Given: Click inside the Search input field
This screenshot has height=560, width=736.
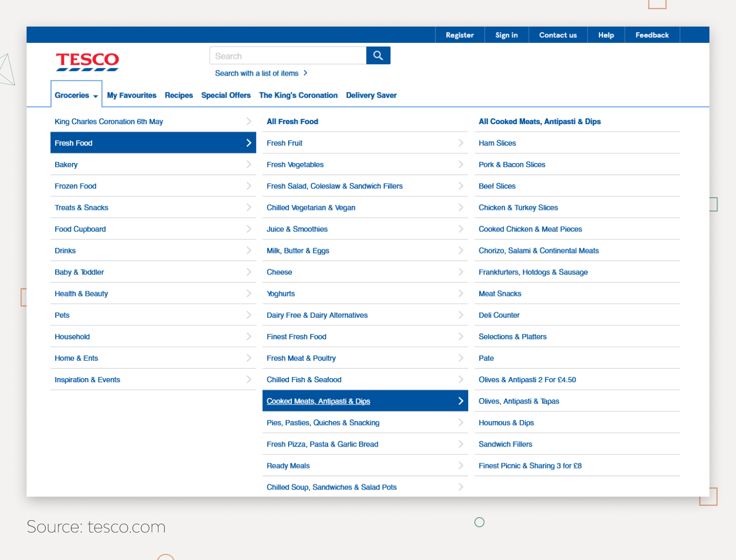Looking at the screenshot, I should [288, 56].
